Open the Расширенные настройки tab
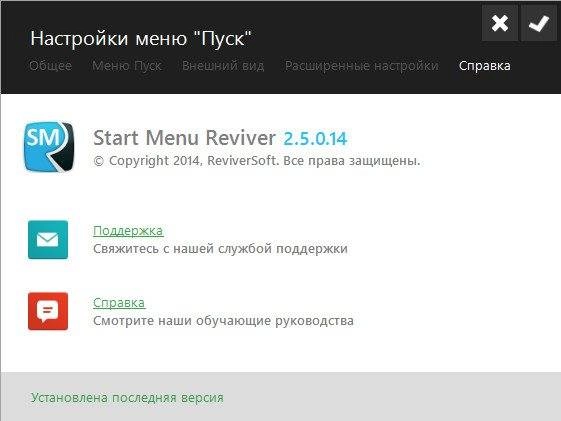The width and height of the screenshot is (561, 421). (362, 65)
